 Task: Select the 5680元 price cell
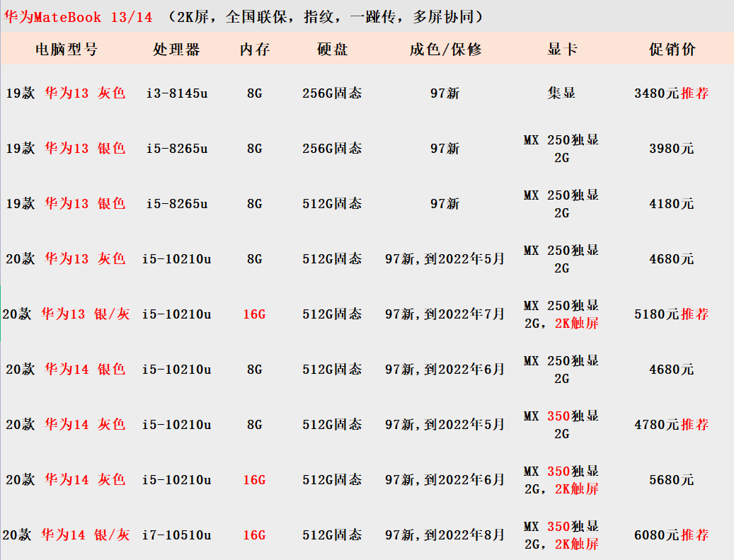[x=671, y=480]
